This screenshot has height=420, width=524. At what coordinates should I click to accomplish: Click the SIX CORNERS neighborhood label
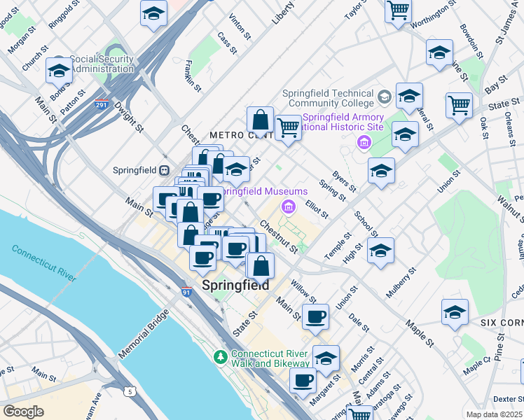pos(502,323)
